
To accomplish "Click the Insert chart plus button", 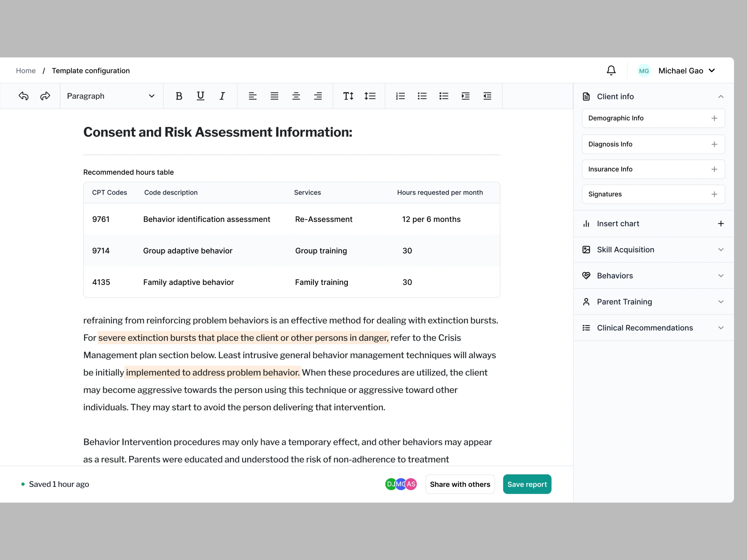I will 721,224.
